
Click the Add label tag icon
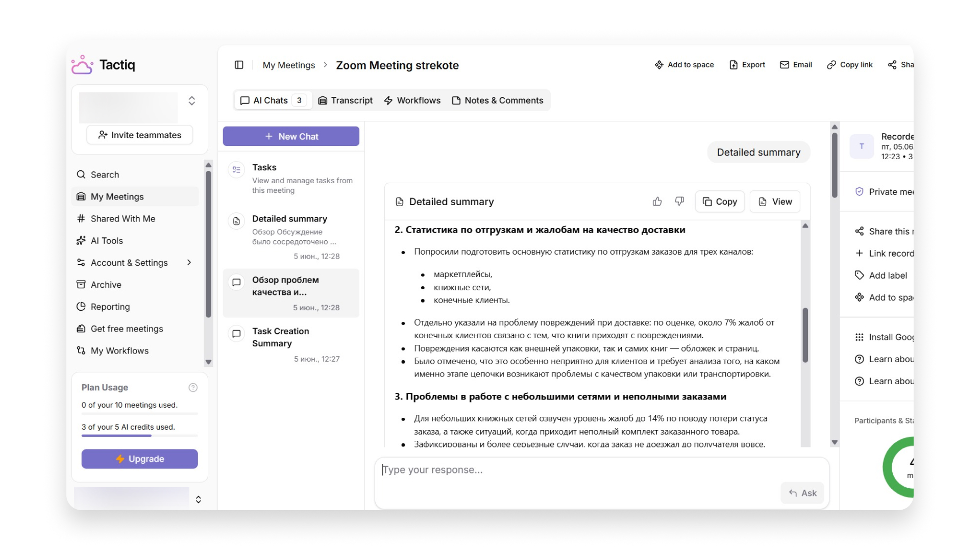point(860,275)
